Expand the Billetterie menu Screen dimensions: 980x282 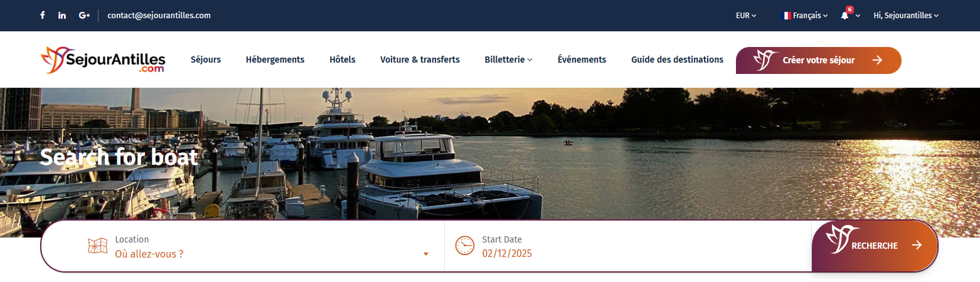(x=508, y=60)
